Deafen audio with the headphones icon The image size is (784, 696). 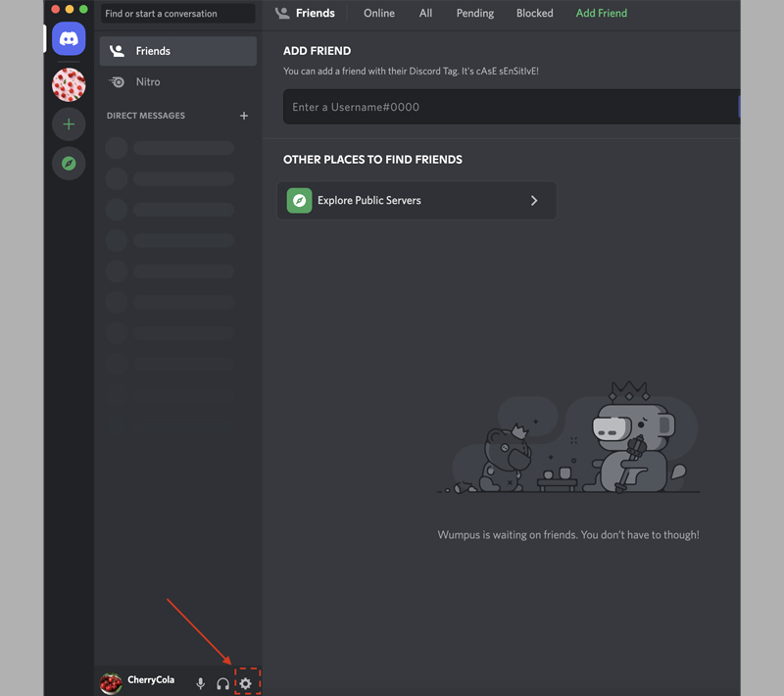[x=223, y=683]
